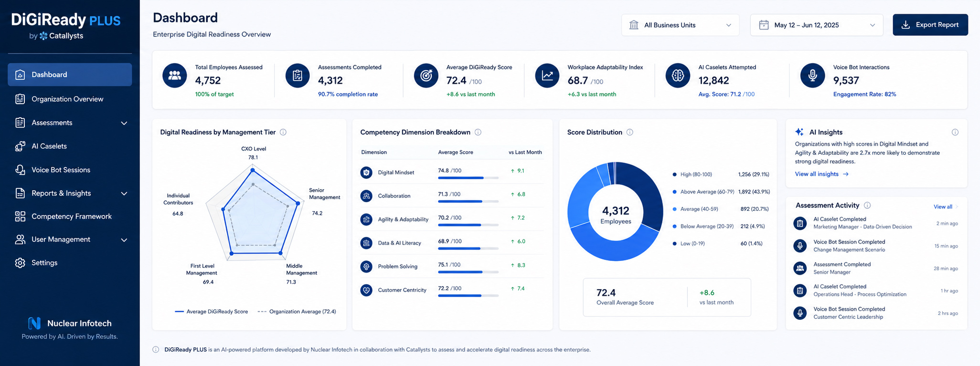Open the All Business Units dropdown
This screenshot has width=980, height=366.
point(680,25)
